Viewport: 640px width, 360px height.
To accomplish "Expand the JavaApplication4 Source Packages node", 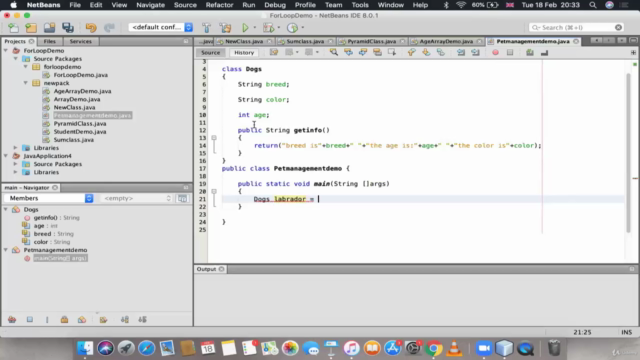I will tap(16, 164).
